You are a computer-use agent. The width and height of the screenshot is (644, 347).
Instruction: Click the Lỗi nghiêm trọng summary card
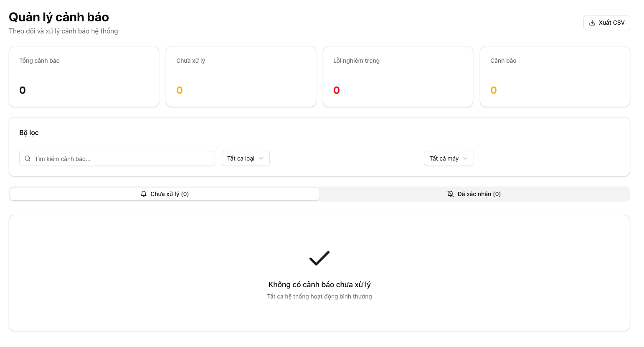[x=398, y=77]
